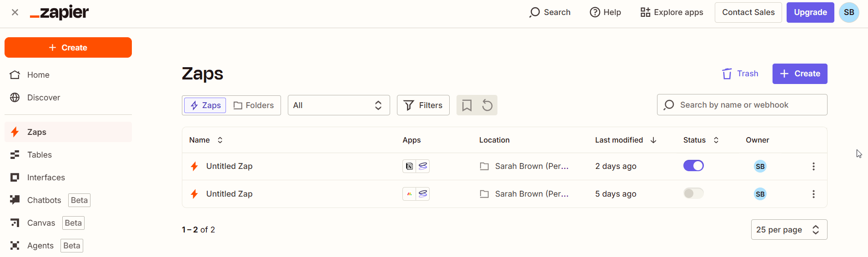Open Chatbots in the sidebar

coord(68,200)
